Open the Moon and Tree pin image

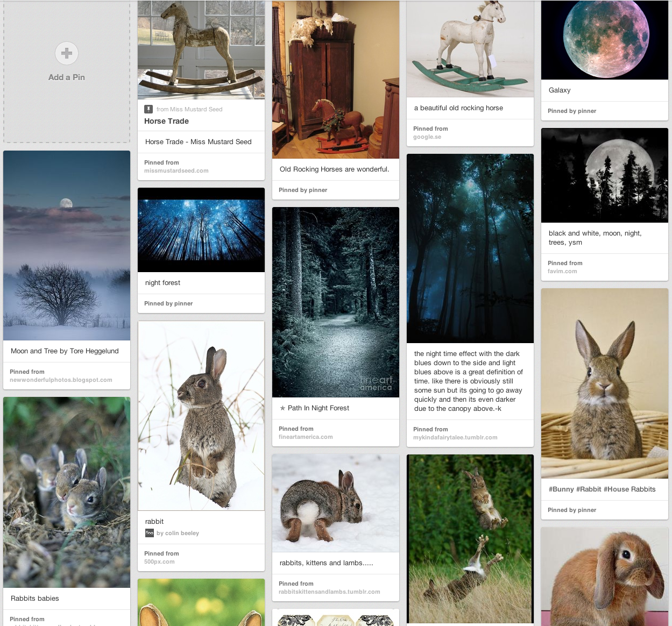tap(67, 245)
